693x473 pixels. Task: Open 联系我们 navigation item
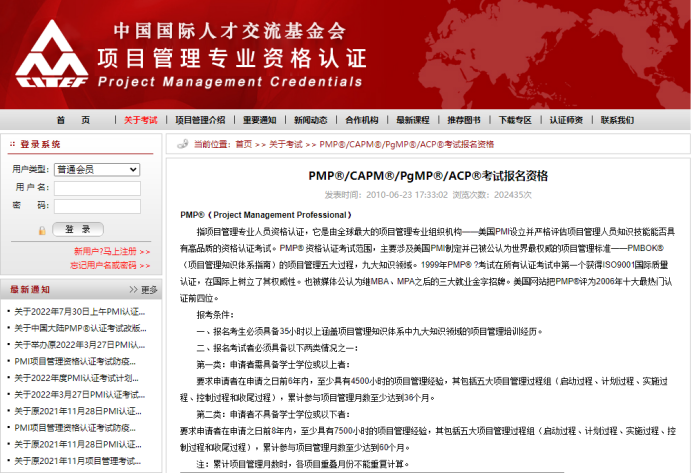tap(617, 120)
